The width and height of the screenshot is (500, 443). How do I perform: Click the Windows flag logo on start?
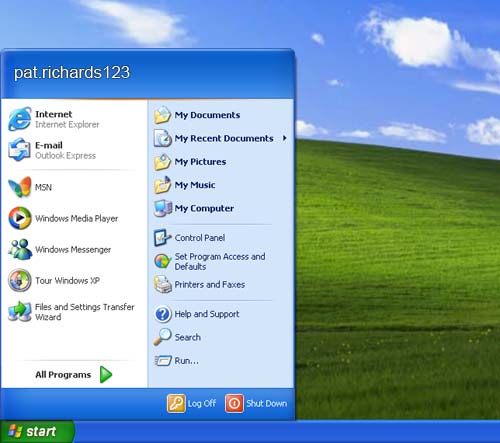coord(15,431)
